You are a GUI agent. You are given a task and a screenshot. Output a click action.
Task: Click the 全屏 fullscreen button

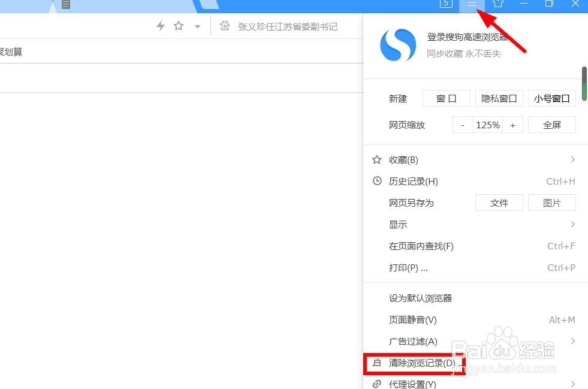point(551,125)
